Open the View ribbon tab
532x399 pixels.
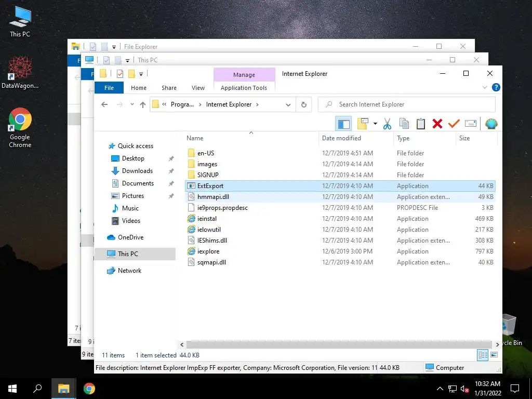coord(198,87)
